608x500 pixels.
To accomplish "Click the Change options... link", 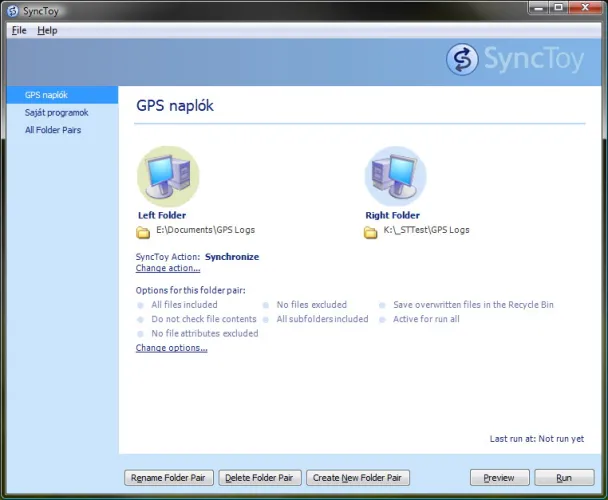I will click(x=171, y=348).
